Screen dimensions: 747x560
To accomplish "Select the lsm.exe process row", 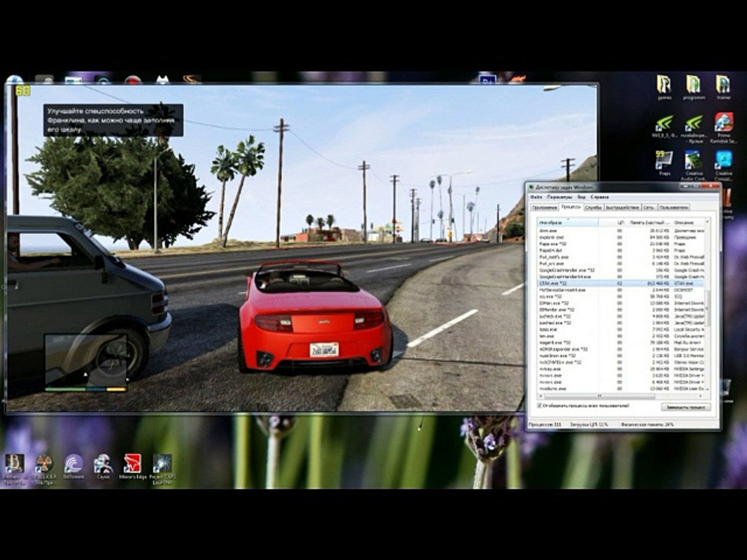I will coord(621,336).
